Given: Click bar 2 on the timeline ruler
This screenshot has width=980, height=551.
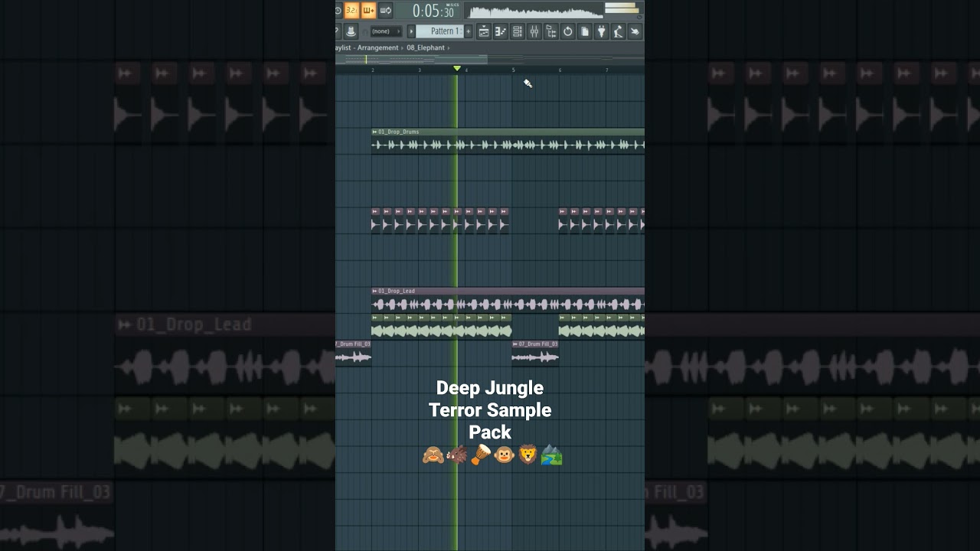Looking at the screenshot, I should click(x=373, y=70).
